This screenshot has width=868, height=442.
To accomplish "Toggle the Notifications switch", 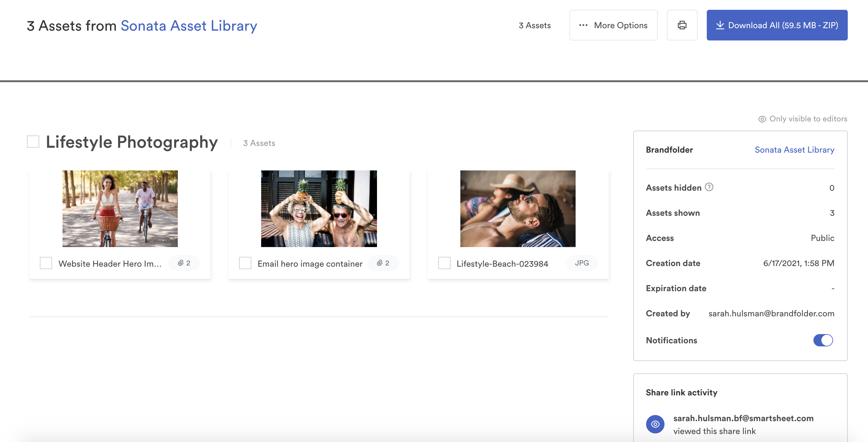I will tap(823, 340).
